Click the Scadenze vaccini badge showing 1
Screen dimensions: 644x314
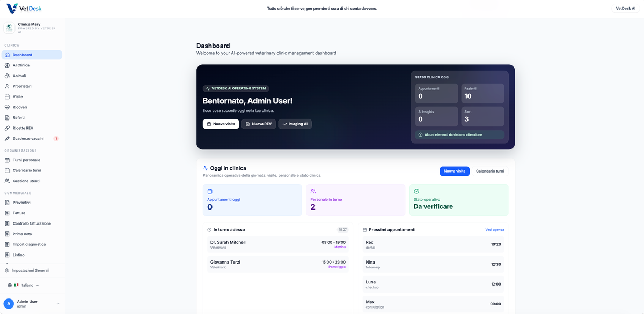(56, 139)
